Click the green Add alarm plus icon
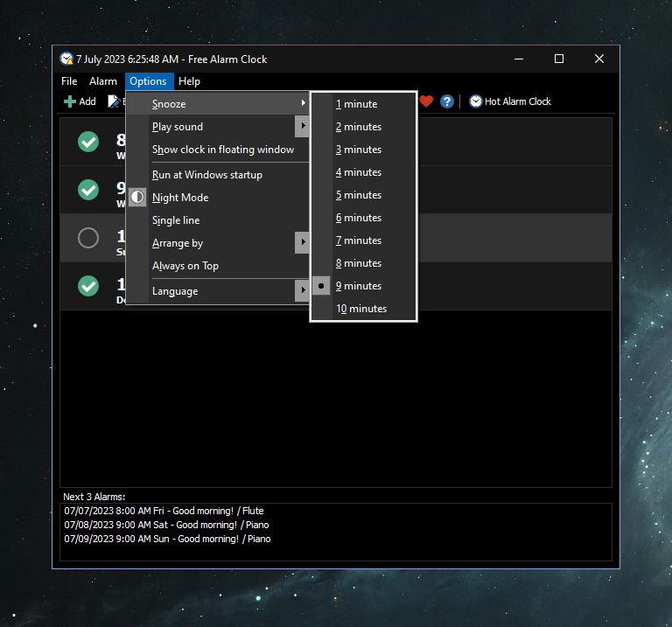 [69, 101]
